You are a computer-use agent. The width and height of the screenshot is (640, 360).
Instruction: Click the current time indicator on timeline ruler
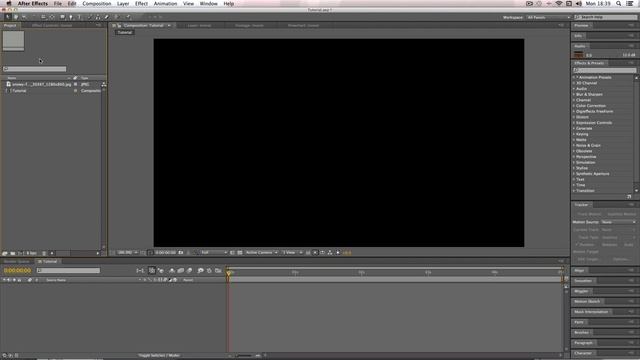(x=229, y=272)
